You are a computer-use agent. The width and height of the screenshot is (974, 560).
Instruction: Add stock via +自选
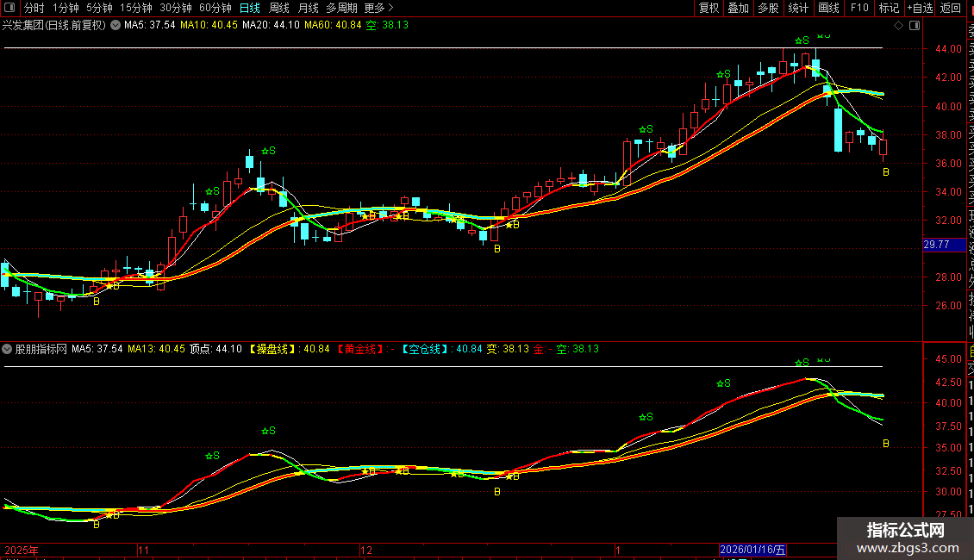[920, 8]
